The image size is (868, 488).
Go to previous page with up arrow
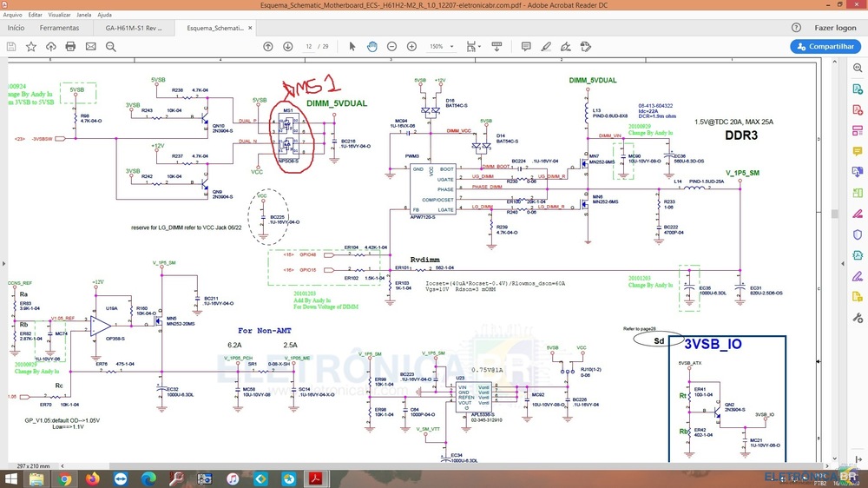(267, 46)
